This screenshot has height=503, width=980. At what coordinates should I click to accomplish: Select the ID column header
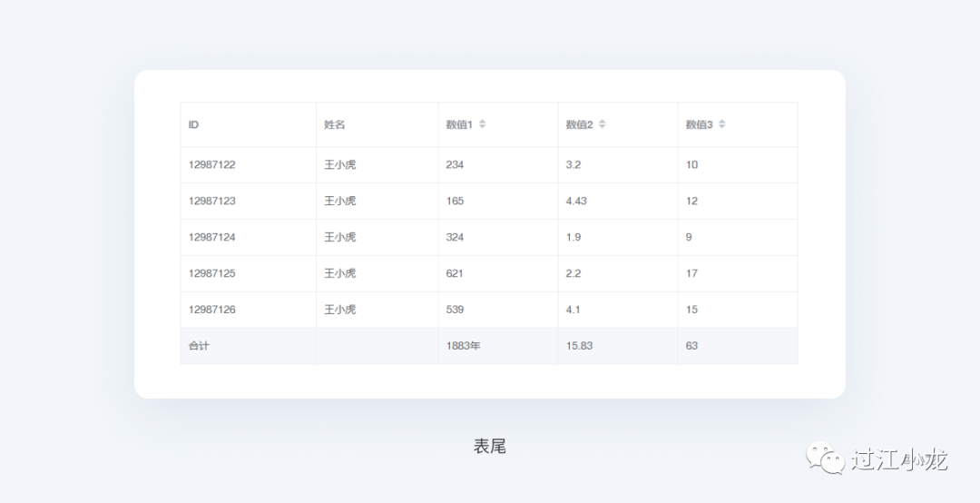(x=193, y=124)
